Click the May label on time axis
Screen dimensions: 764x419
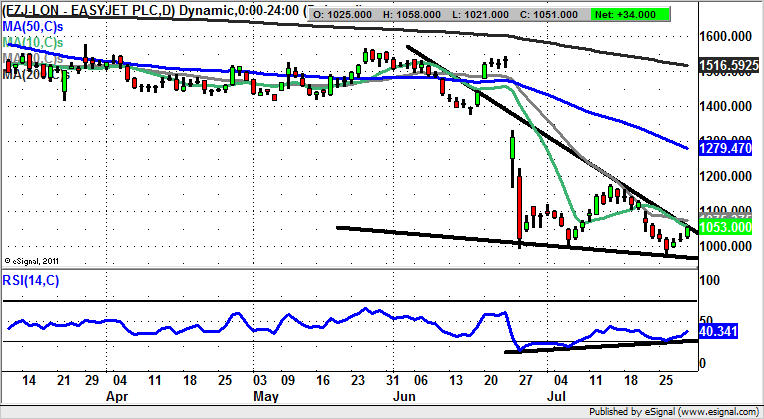pyautogui.click(x=264, y=395)
